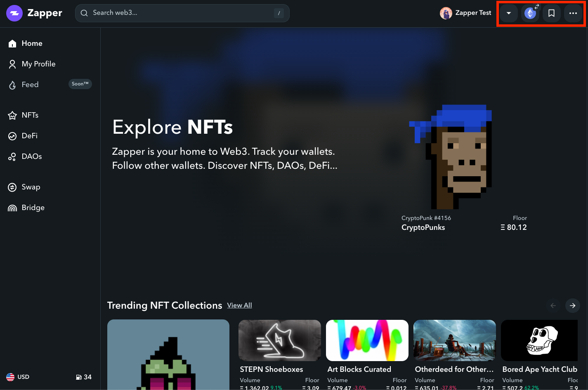Go to previous trending collections arrow
The image size is (588, 390).
point(553,305)
